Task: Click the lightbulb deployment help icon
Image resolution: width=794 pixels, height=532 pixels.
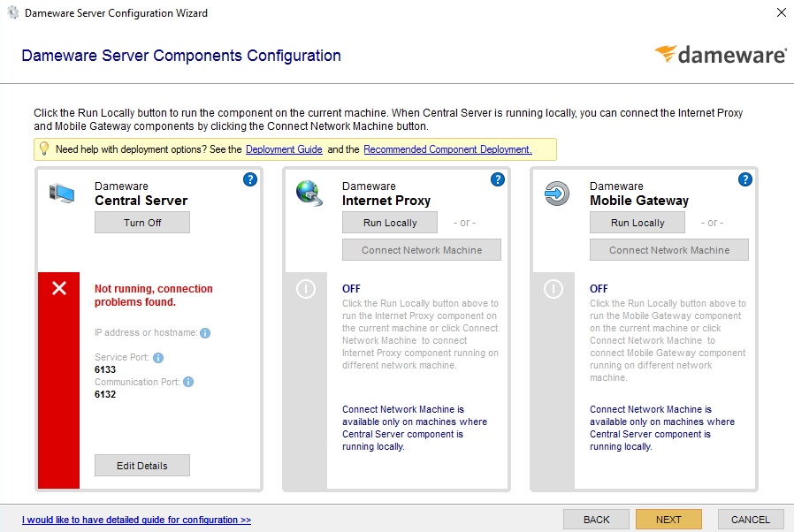Action: [x=43, y=148]
